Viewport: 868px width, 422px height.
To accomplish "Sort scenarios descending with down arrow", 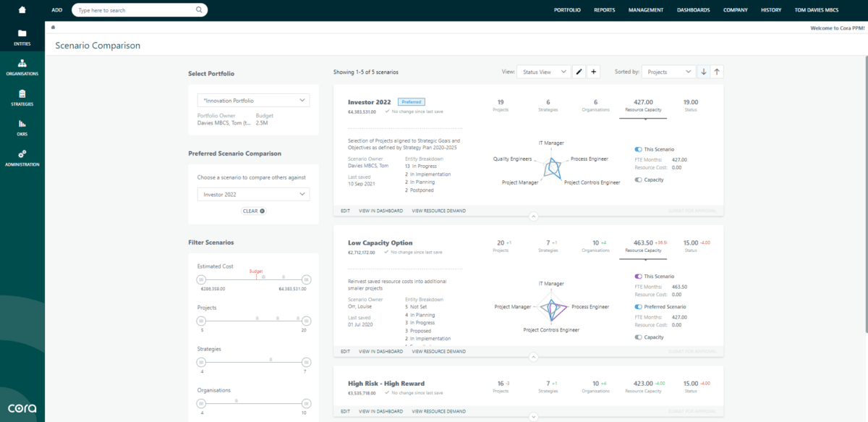I will (704, 72).
